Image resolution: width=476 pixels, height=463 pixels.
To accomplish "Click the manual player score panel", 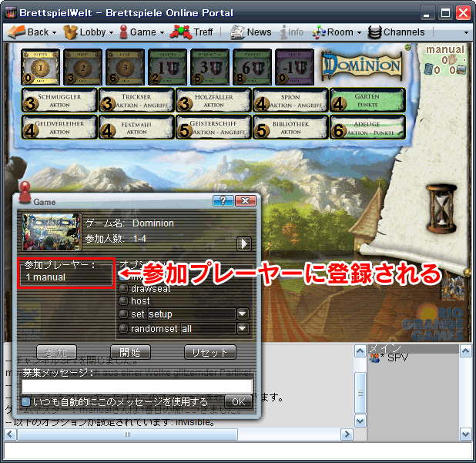I will (x=445, y=60).
